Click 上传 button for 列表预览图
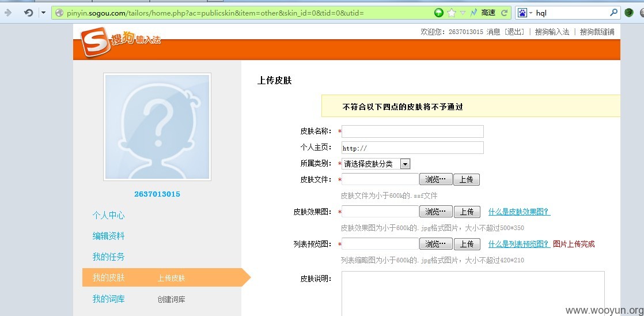The width and height of the screenshot is (644, 316). coord(467,244)
